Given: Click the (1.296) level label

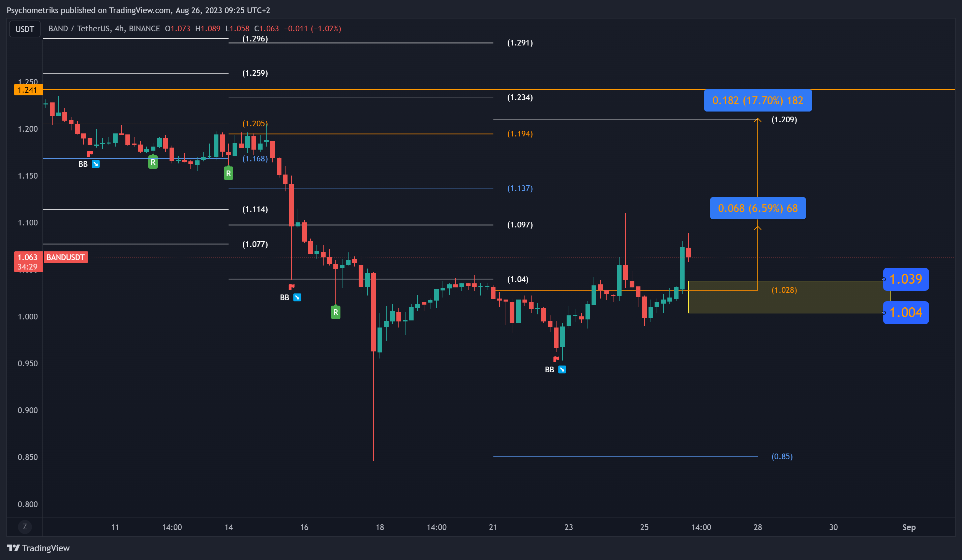Looking at the screenshot, I should [255, 38].
